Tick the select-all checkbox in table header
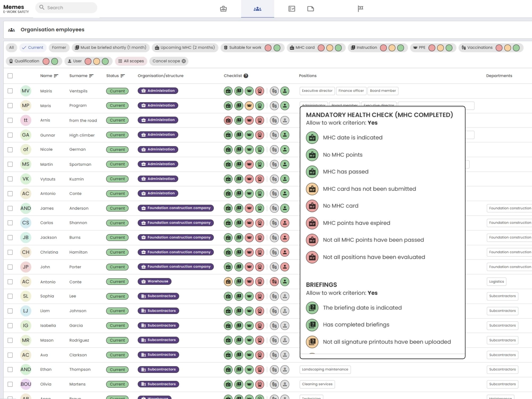This screenshot has width=532, height=399. pyautogui.click(x=10, y=76)
